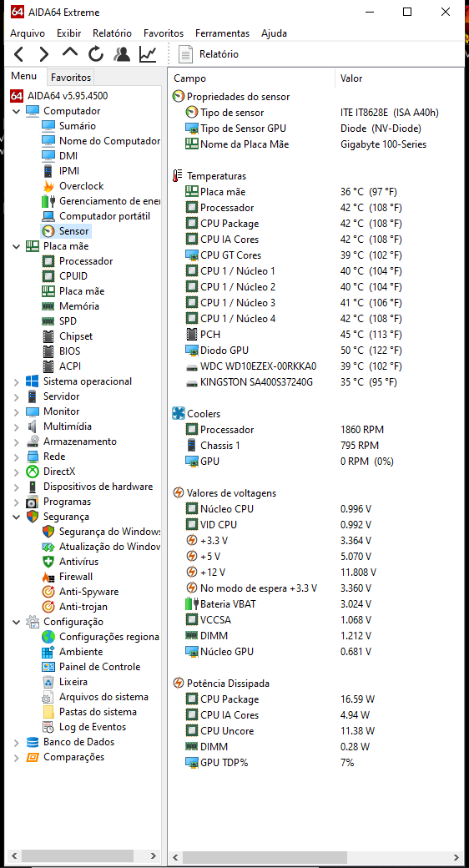Click the Forward navigation arrow icon

[x=43, y=54]
